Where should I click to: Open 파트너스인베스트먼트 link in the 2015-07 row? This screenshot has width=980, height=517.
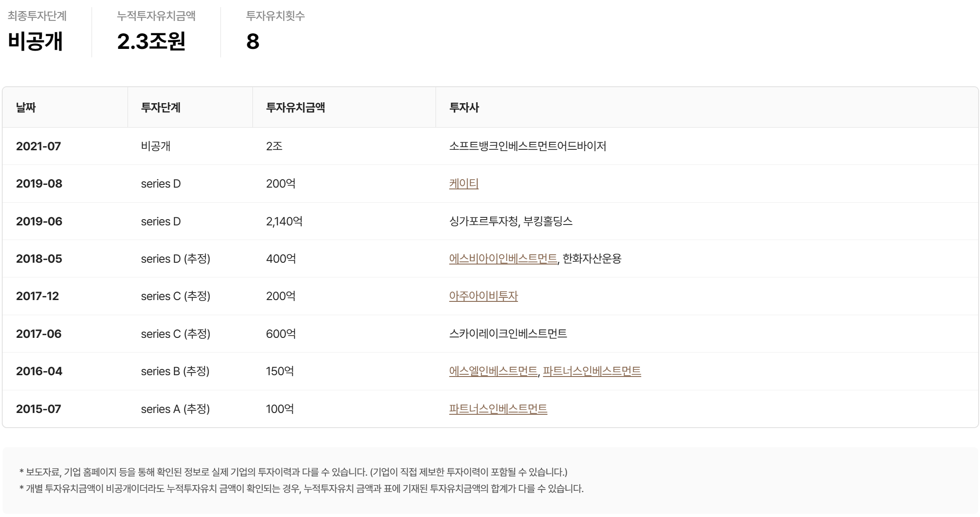(498, 409)
